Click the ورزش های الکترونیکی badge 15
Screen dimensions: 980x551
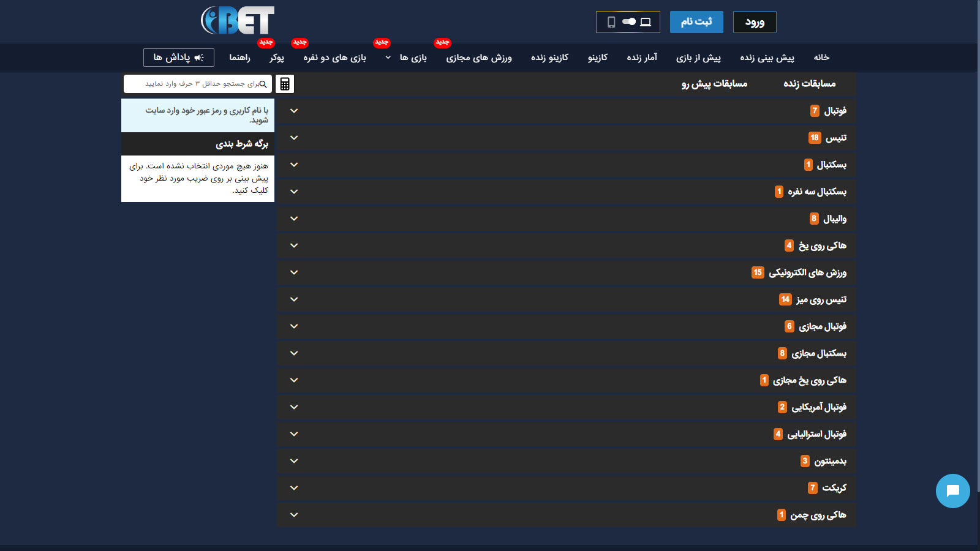click(758, 272)
